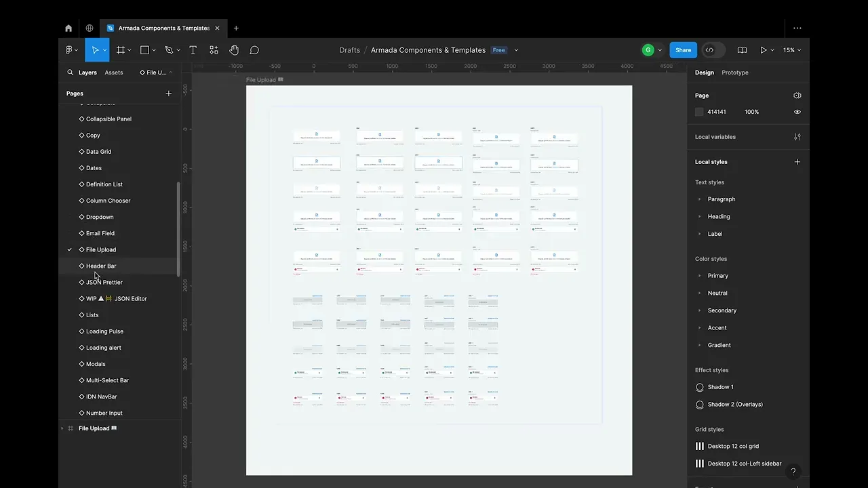Select the Hand tool
Screen dimensions: 868x488
[x=234, y=50]
